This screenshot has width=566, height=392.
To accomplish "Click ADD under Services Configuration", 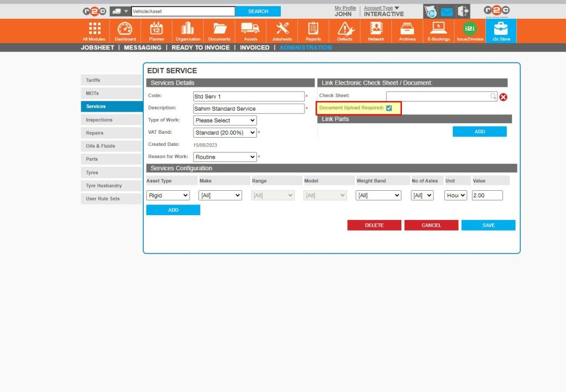I will pyautogui.click(x=173, y=210).
